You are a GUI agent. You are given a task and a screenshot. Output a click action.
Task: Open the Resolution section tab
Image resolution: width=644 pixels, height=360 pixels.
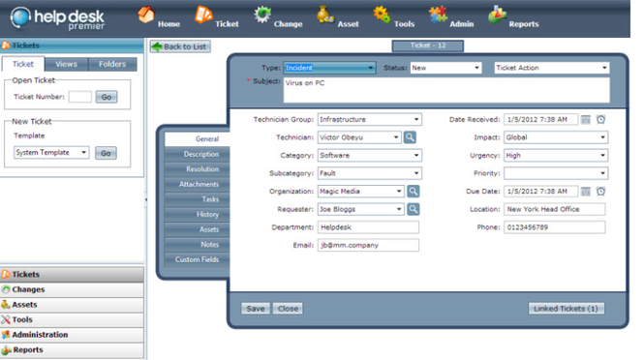(x=198, y=169)
